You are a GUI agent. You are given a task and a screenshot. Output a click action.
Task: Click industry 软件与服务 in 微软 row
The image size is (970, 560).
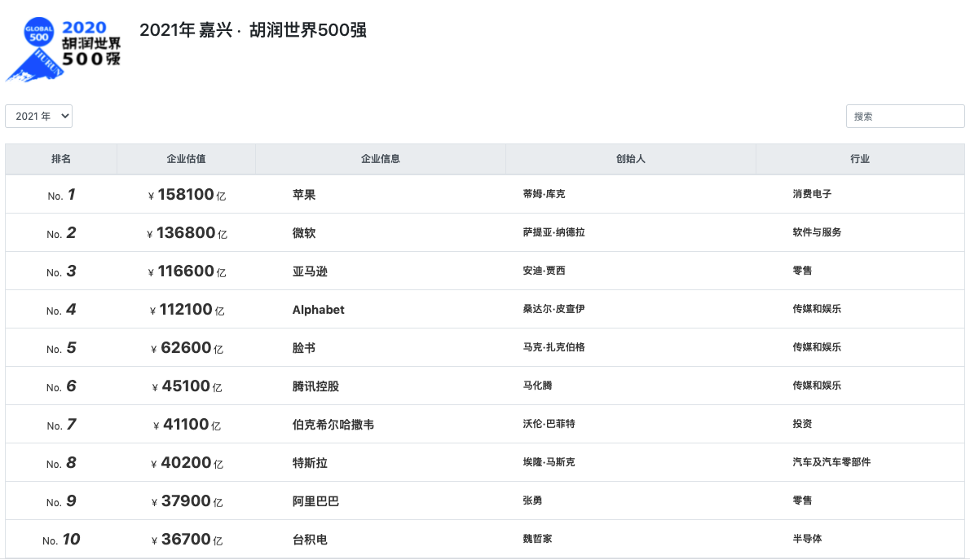[x=818, y=232]
